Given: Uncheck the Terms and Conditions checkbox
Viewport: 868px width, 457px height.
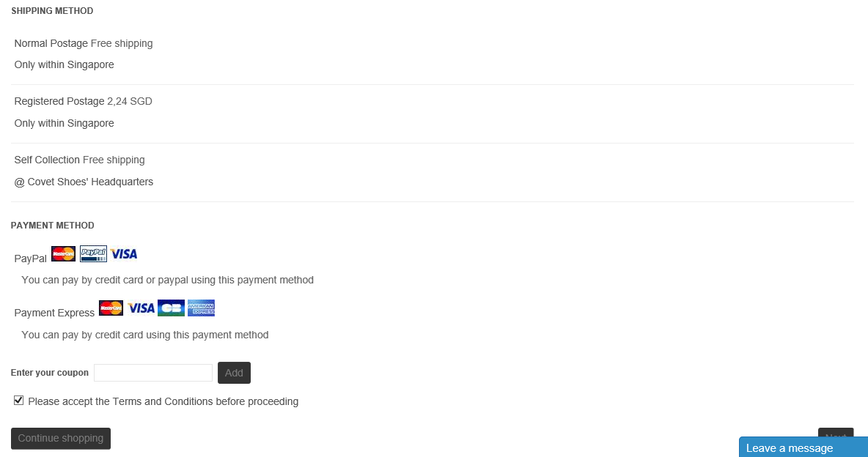Looking at the screenshot, I should tap(19, 401).
